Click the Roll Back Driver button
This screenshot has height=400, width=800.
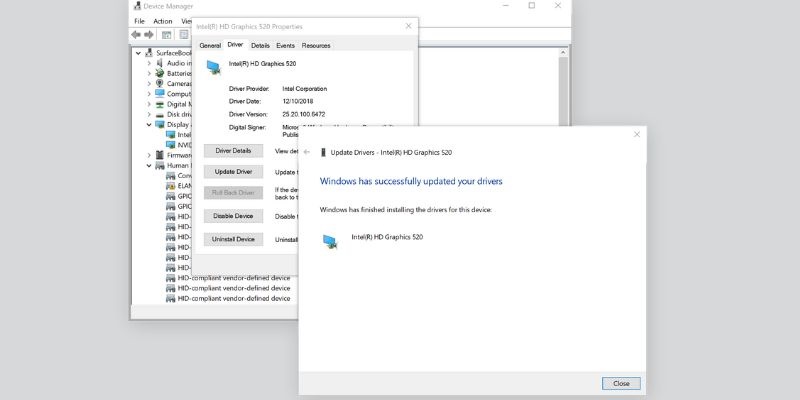pos(233,193)
